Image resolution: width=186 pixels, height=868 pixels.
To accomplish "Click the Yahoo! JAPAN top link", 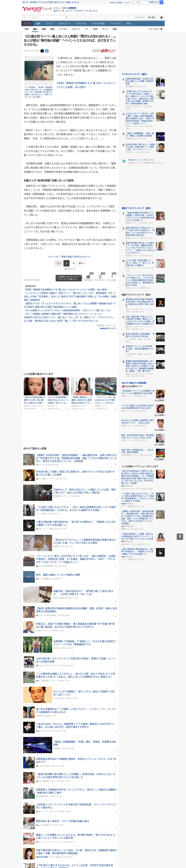I will pyautogui.click(x=116, y=2).
